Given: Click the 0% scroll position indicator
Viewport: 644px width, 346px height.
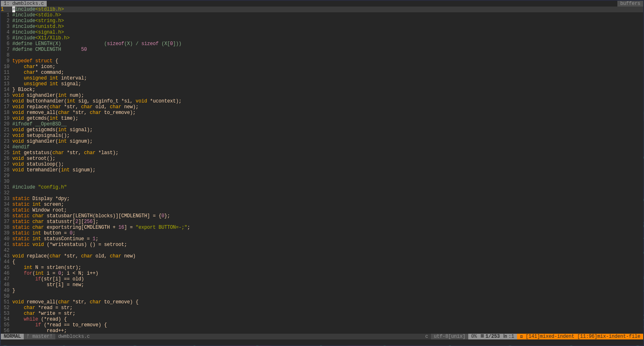Looking at the screenshot, I should (474, 337).
